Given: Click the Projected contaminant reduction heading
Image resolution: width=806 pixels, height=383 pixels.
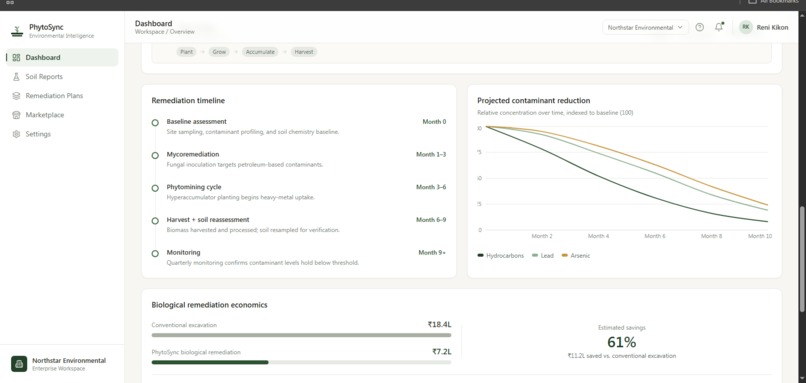Looking at the screenshot, I should pos(534,101).
